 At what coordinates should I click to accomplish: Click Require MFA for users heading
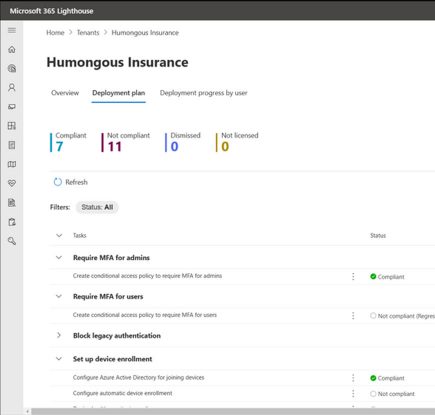108,296
